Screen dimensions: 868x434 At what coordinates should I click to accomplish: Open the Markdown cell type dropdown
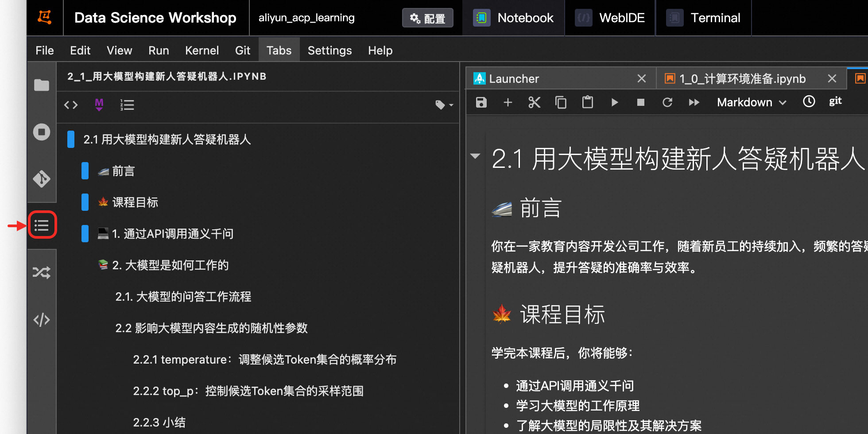[752, 102]
